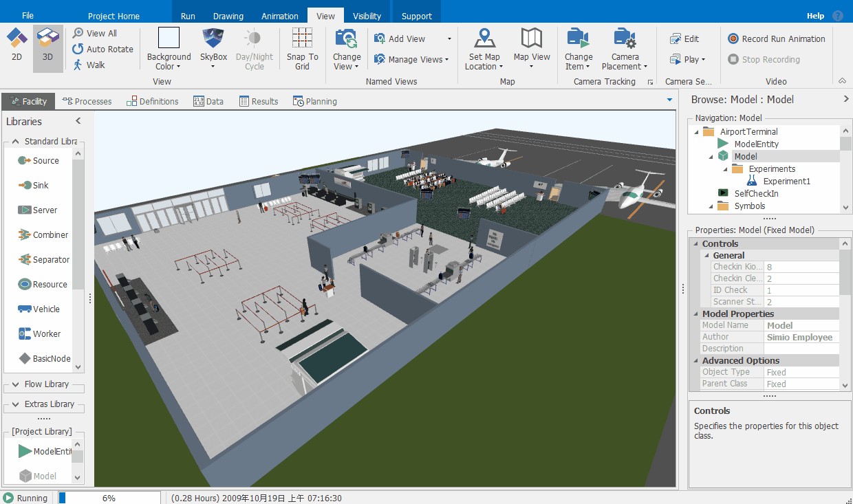Activate the Walk camera mode
The width and height of the screenshot is (853, 504).
[x=78, y=65]
